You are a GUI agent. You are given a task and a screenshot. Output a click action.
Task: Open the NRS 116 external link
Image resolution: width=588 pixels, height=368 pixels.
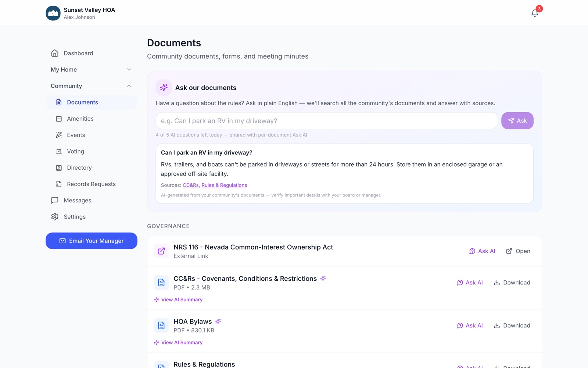[x=518, y=251]
